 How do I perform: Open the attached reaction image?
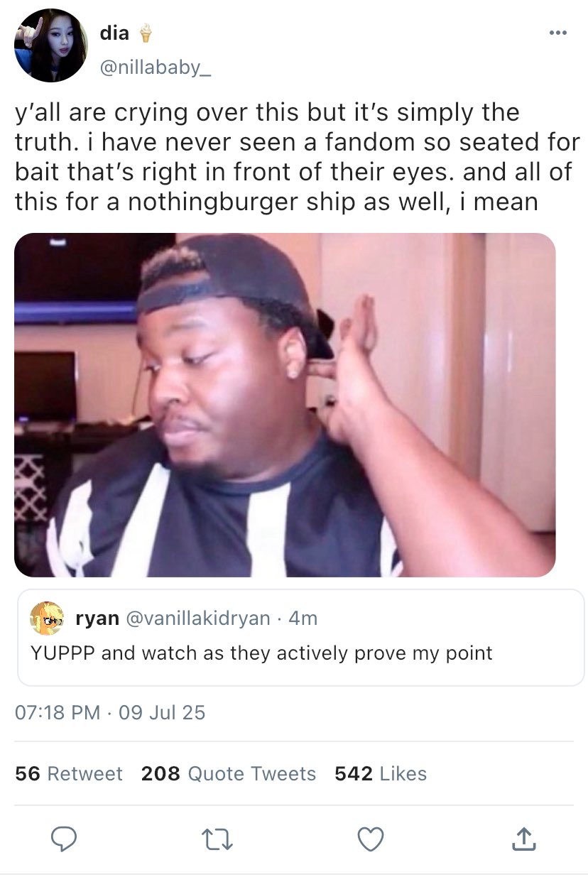[285, 404]
